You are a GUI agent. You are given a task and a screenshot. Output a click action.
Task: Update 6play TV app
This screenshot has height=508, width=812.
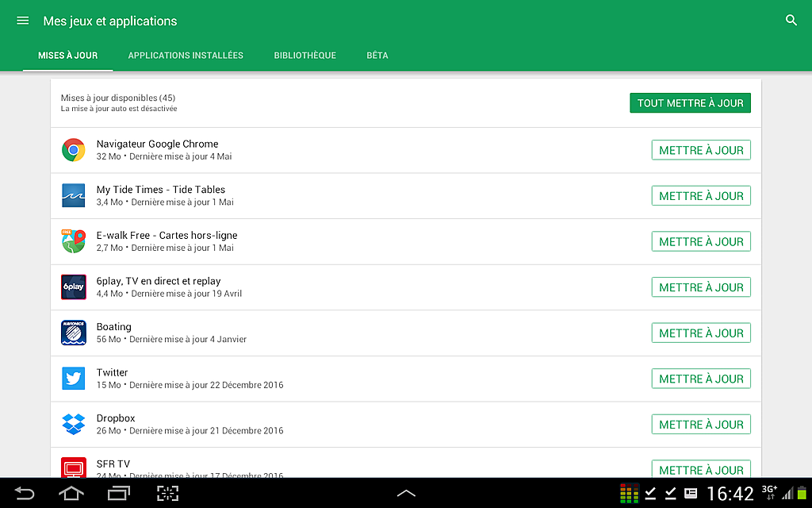click(701, 287)
